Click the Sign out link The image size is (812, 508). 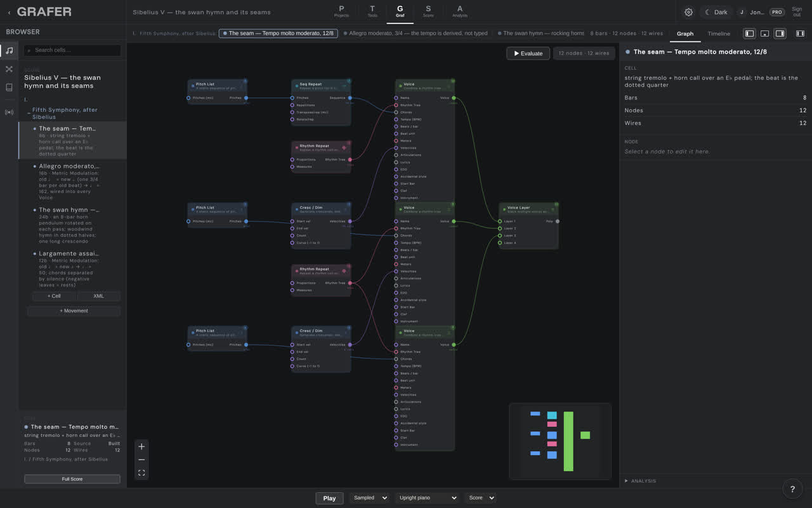pyautogui.click(x=797, y=12)
